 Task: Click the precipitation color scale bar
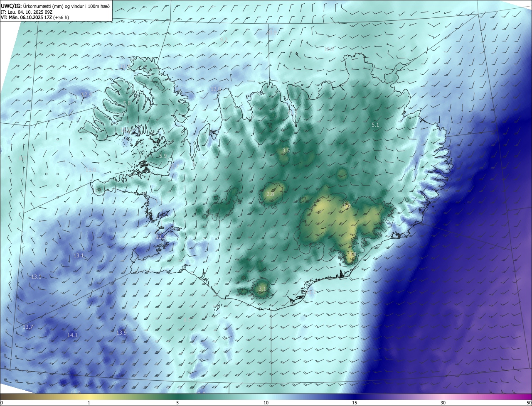tap(266, 396)
